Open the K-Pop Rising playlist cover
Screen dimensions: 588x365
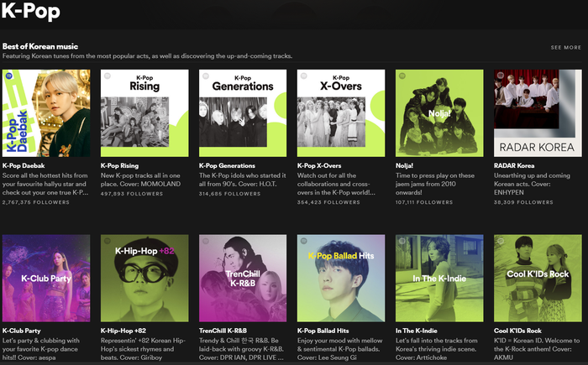(x=144, y=113)
